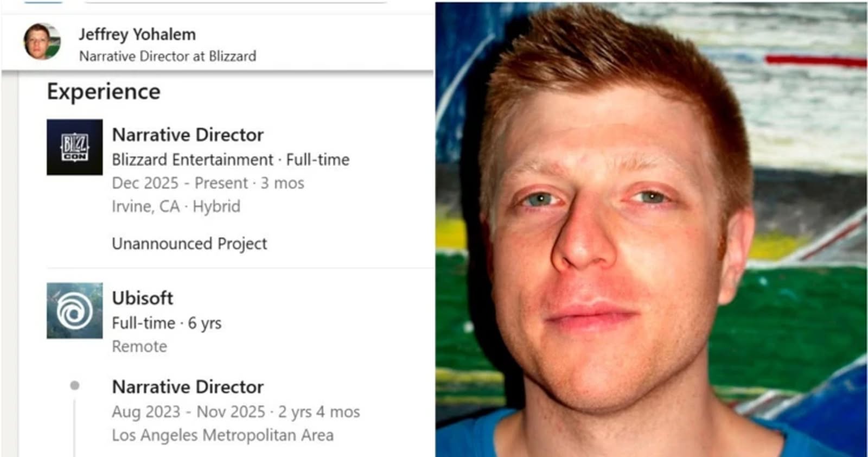Click the 'Unannounced Project' description text

pos(189,244)
